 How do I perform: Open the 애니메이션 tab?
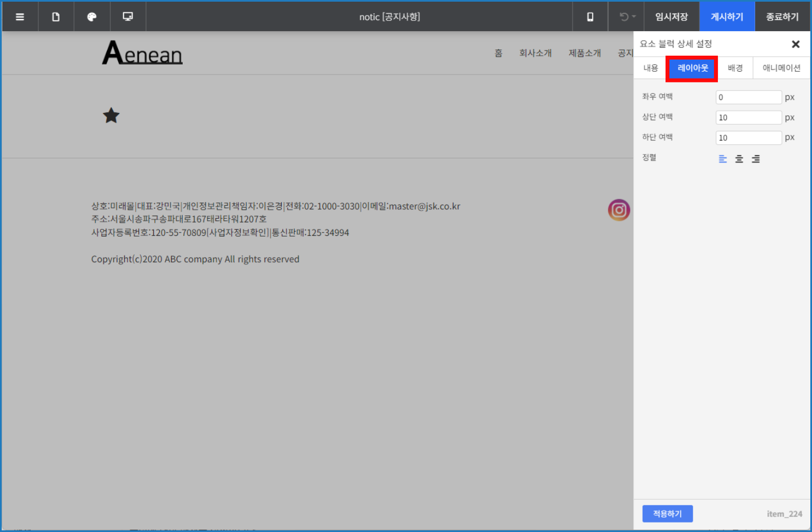[x=781, y=68]
